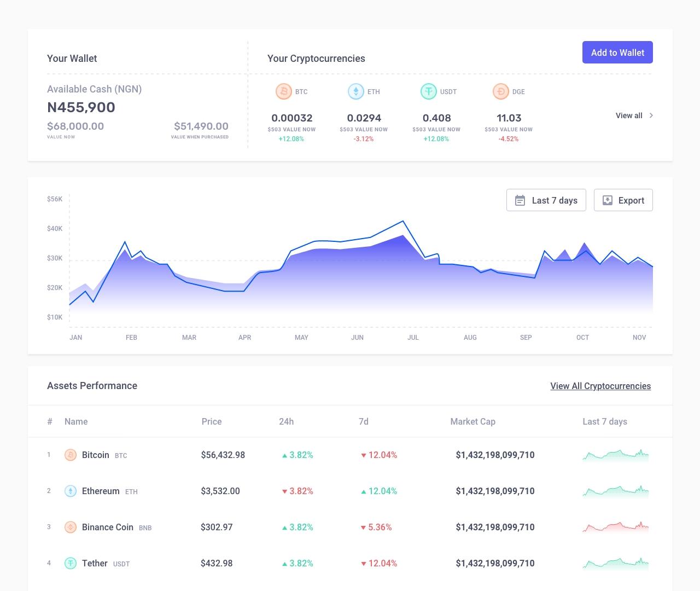Image resolution: width=700 pixels, height=591 pixels.
Task: Click the green up arrow in Tether 24h
Action: 284,564
